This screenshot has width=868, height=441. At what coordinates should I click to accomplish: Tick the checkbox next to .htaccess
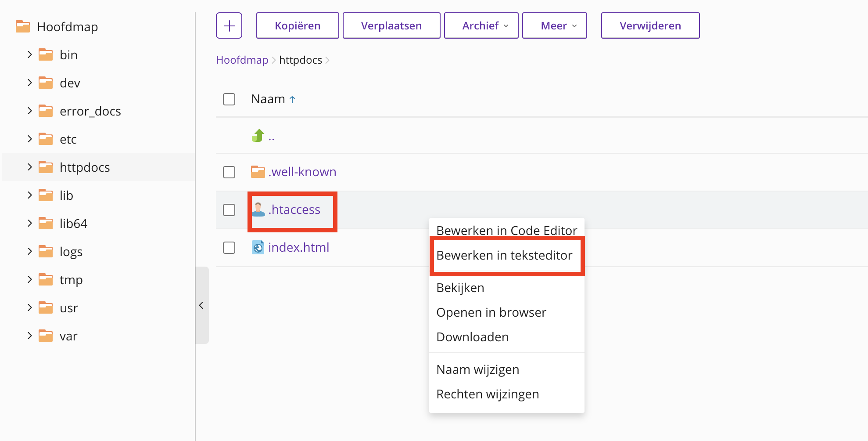229,210
